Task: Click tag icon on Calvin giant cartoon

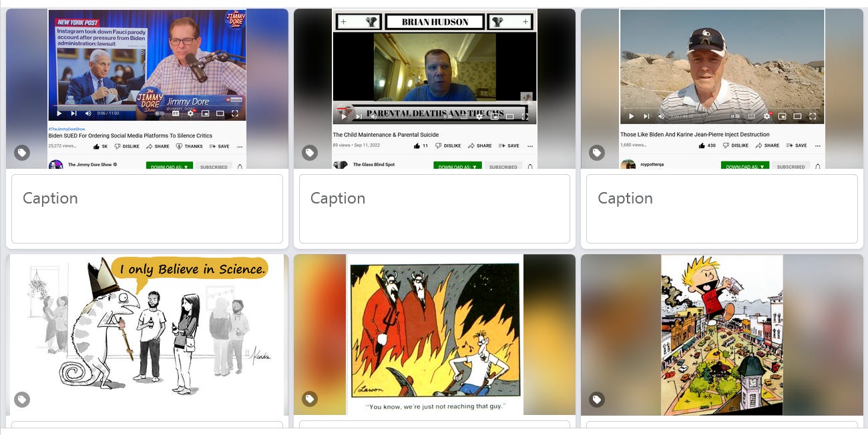Action: click(x=597, y=400)
